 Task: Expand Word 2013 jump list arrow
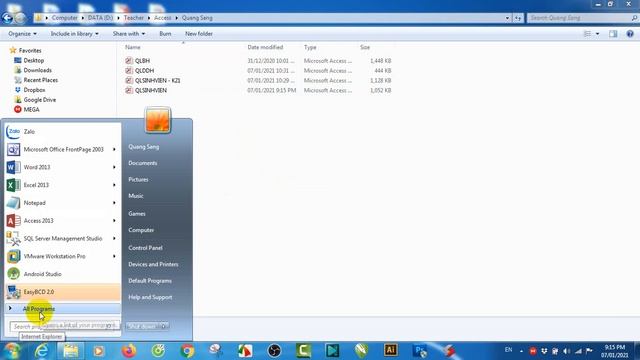(x=114, y=167)
